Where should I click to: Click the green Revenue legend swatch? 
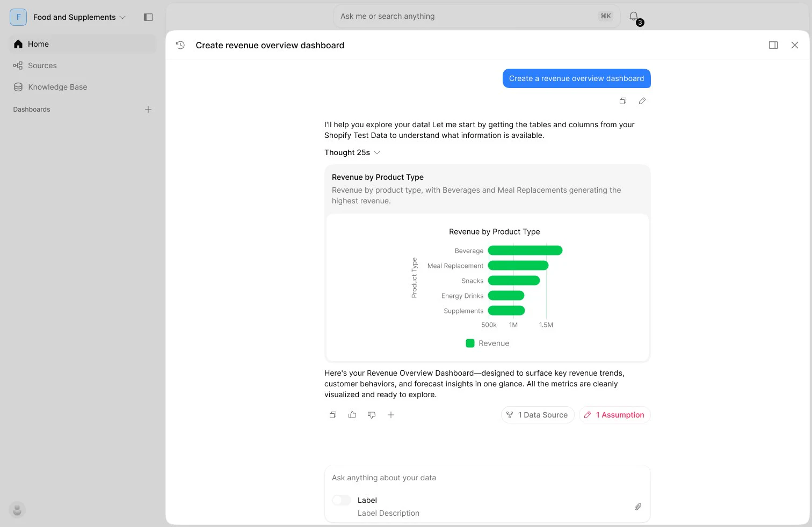coord(470,343)
